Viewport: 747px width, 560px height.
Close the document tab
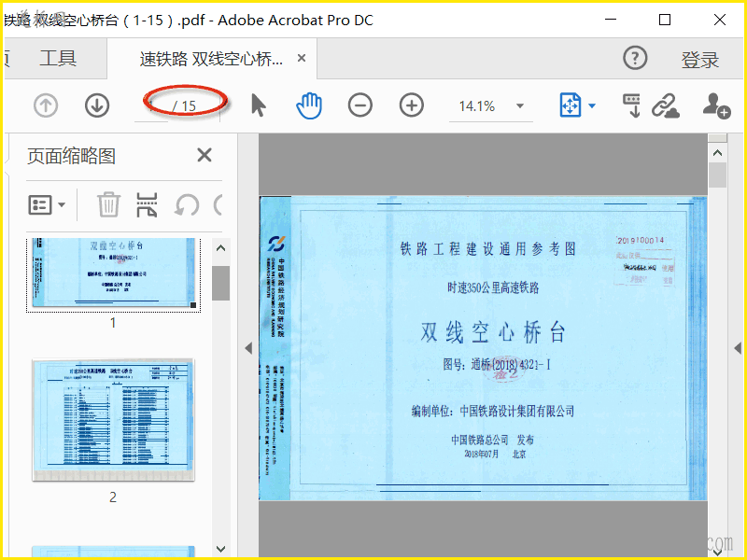coord(301,58)
